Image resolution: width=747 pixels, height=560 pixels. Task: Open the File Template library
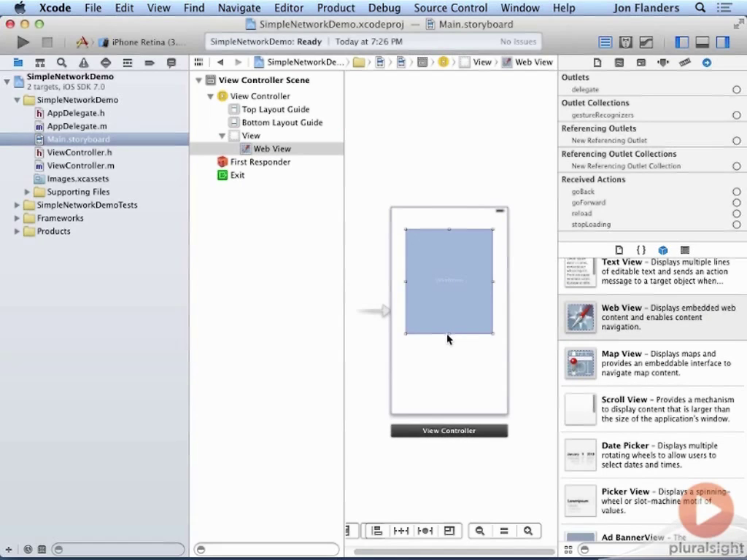pos(619,250)
